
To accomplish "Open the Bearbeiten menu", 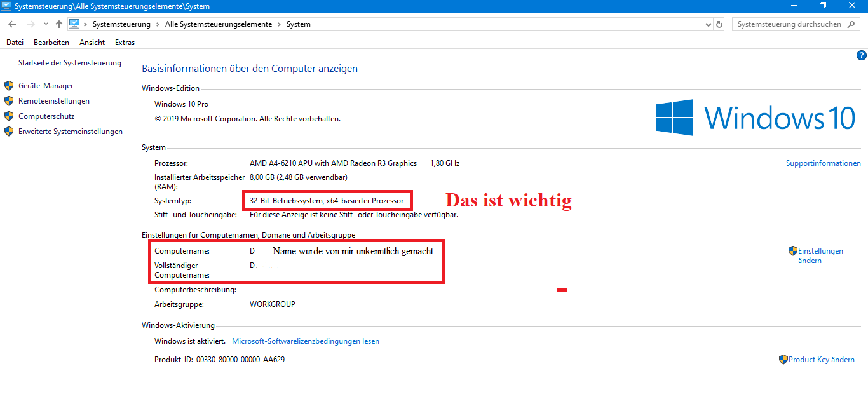I will point(51,43).
